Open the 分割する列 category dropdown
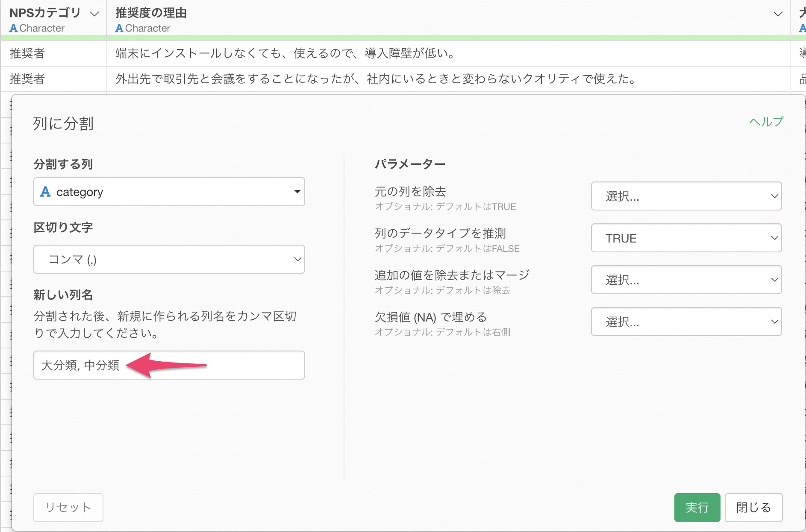The width and height of the screenshot is (806, 532). [169, 192]
